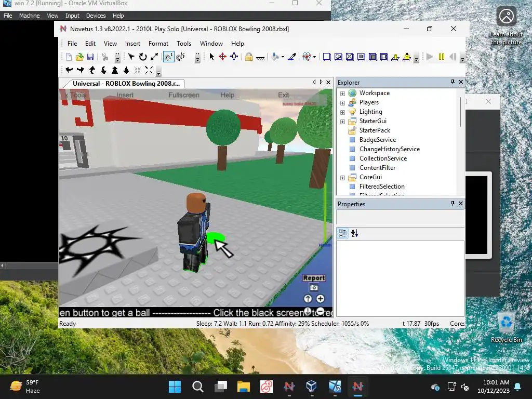Save the place using floppy disk icon
Viewport: 532px width, 399px height.
pos(90,57)
